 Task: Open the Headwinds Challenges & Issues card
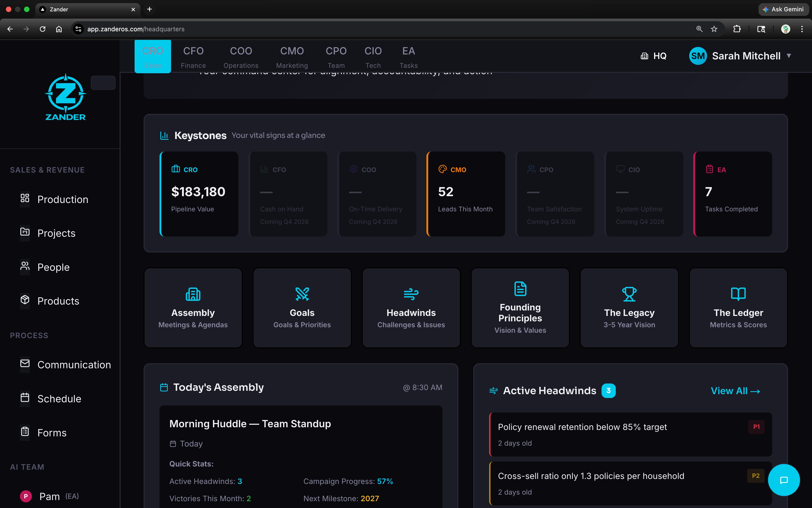pyautogui.click(x=411, y=308)
